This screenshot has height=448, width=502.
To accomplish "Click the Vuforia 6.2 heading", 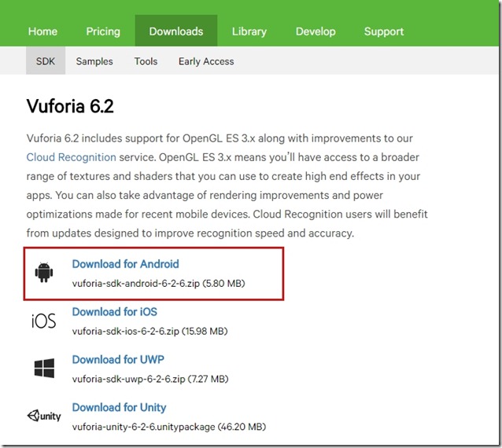I will (70, 106).
